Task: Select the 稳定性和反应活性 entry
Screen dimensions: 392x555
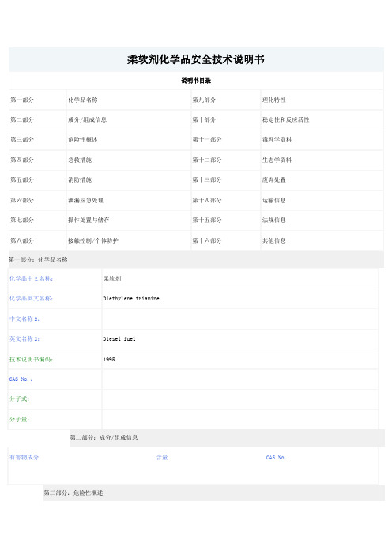Action: pyautogui.click(x=286, y=119)
